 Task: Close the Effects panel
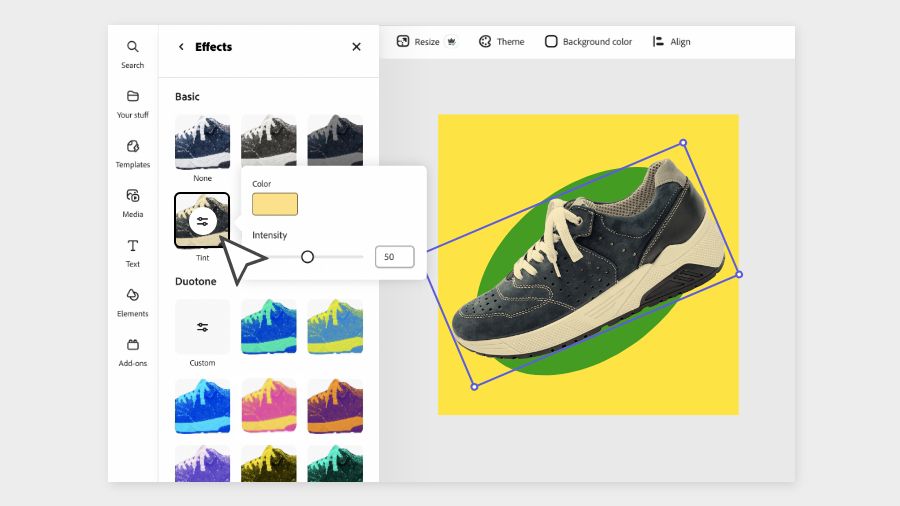pyautogui.click(x=356, y=46)
